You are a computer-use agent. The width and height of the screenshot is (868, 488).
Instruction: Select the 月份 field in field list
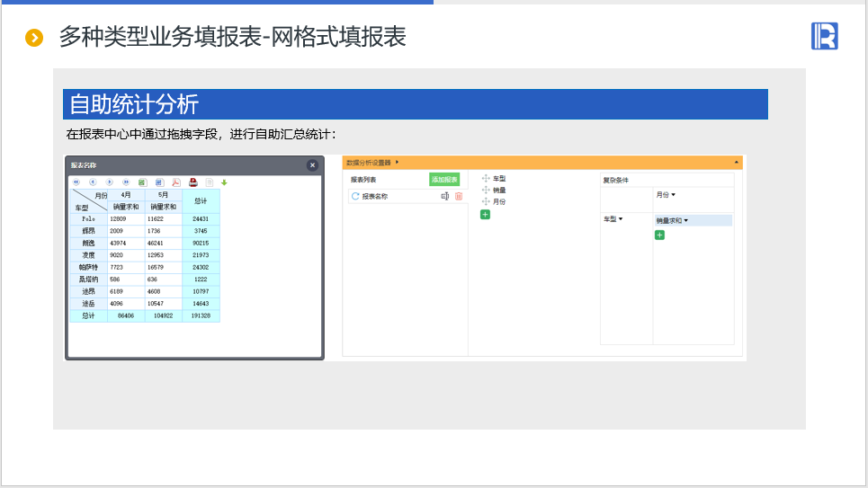(499, 201)
